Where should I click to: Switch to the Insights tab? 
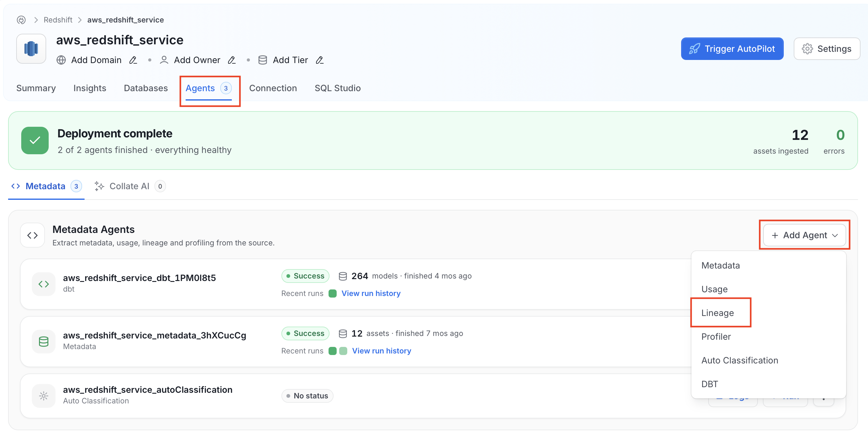point(90,88)
